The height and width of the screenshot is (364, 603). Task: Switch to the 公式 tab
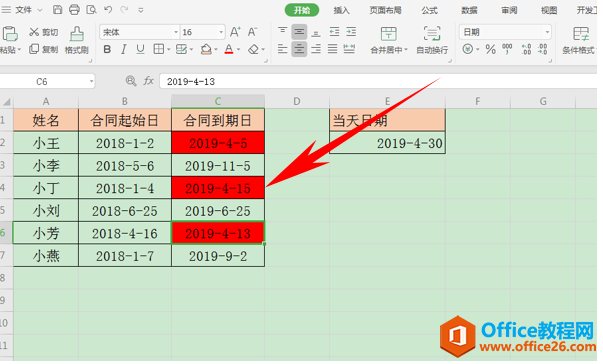coord(430,10)
